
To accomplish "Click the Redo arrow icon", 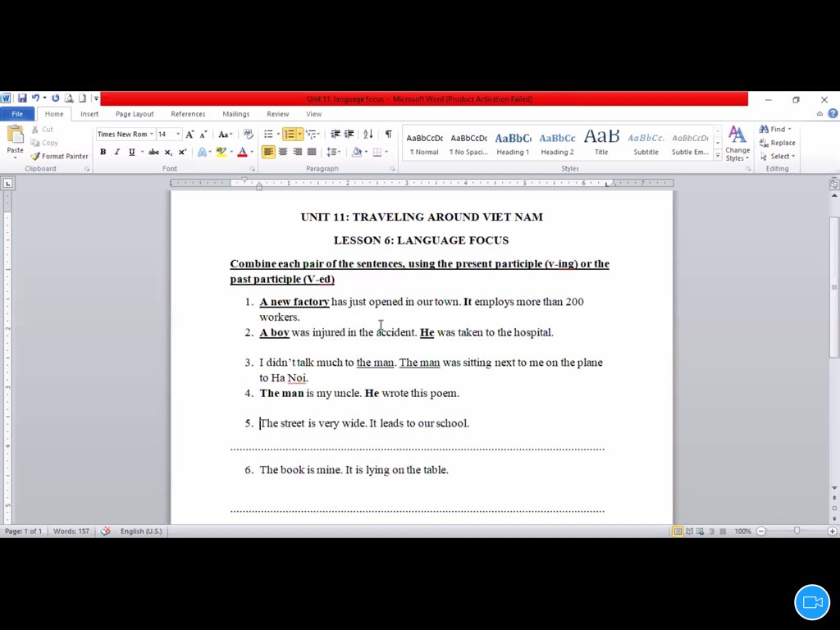I will pos(55,98).
